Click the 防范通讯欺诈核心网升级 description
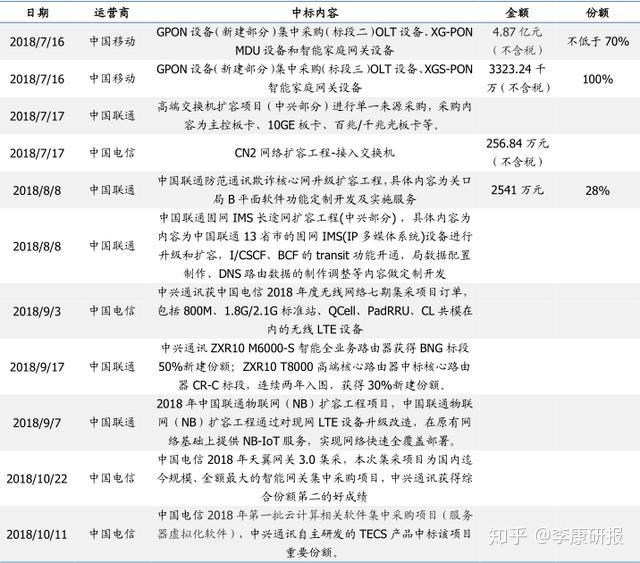This screenshot has width=640, height=563. click(x=315, y=190)
